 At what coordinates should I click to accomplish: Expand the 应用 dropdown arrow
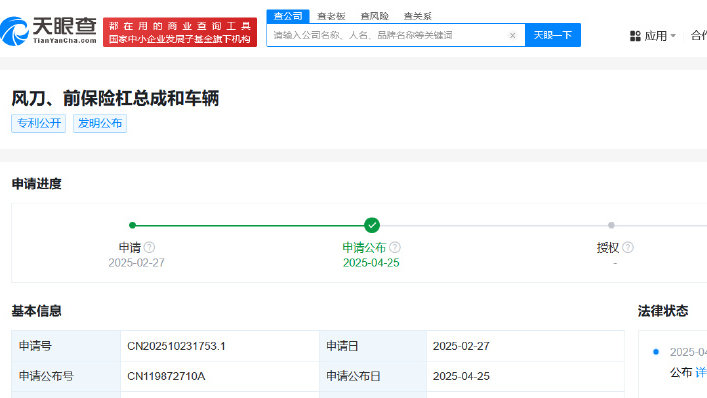[673, 36]
